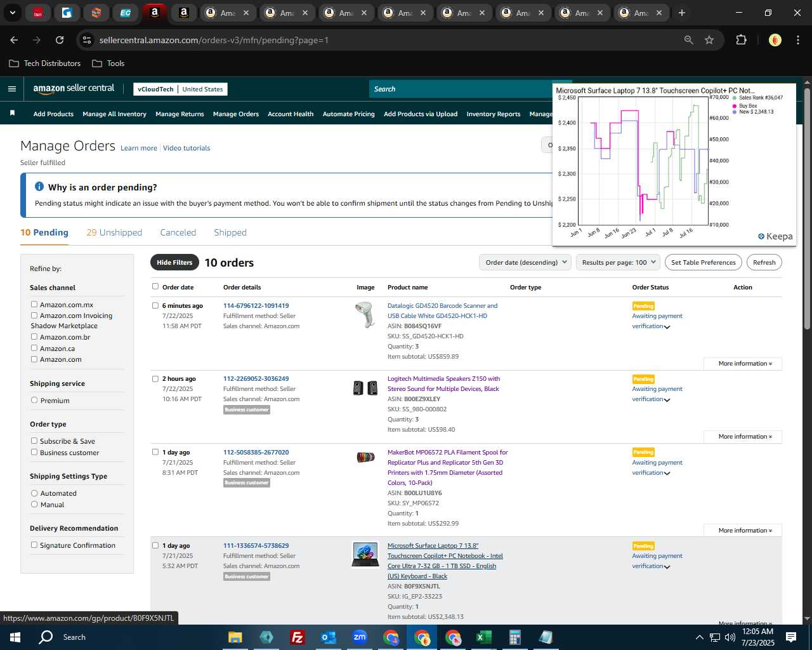This screenshot has width=812, height=650.
Task: Open the notifications center icon
Action: pyautogui.click(x=791, y=637)
